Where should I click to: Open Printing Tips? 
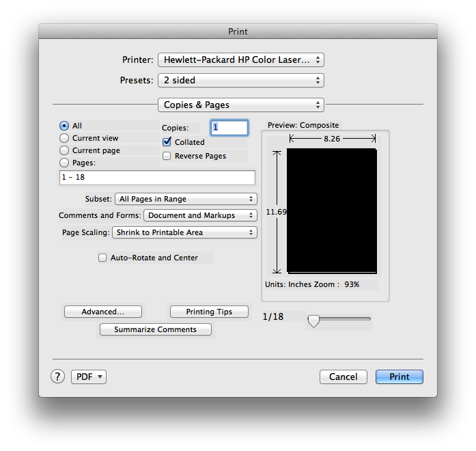(209, 312)
